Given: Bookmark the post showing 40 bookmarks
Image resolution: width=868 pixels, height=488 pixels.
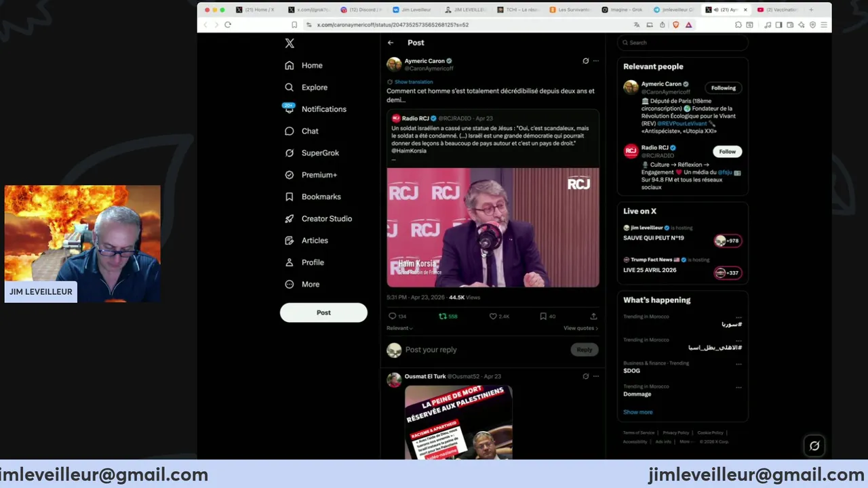Looking at the screenshot, I should pyautogui.click(x=547, y=317).
